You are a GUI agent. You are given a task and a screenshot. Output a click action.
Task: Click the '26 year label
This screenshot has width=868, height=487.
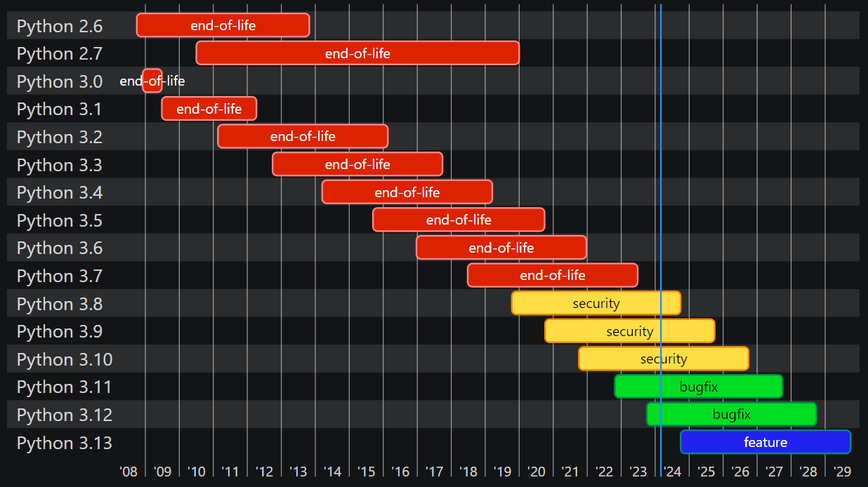[x=740, y=471]
